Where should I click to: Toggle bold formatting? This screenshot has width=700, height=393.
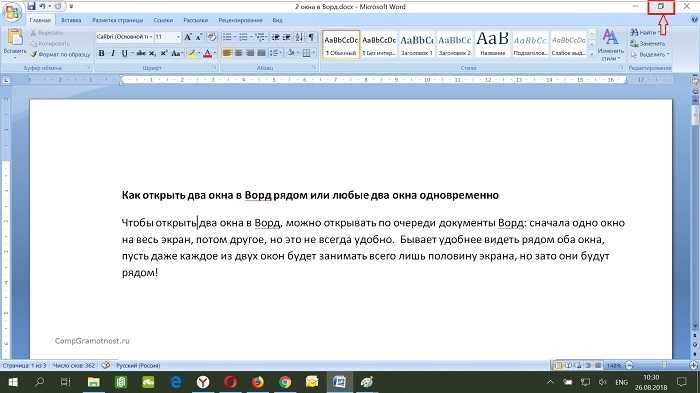pos(102,53)
